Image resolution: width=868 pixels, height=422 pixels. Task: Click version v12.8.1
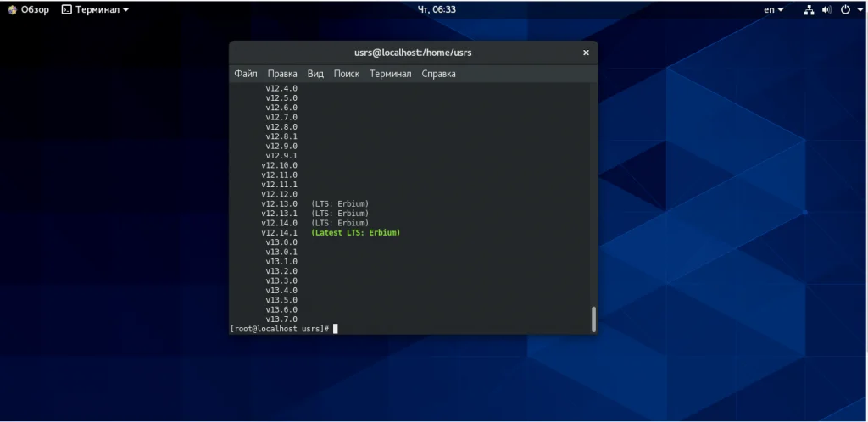(281, 136)
